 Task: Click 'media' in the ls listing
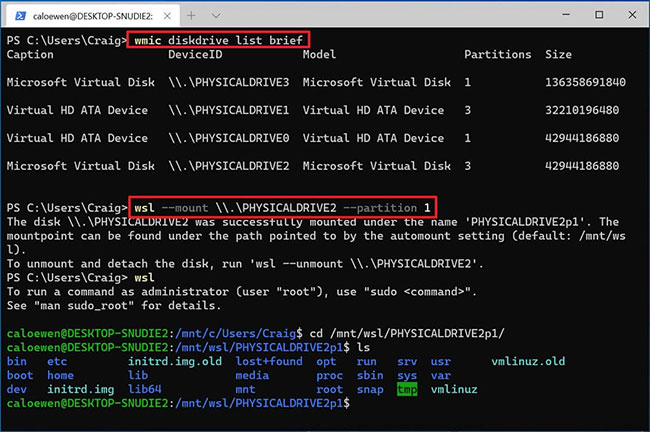tap(252, 375)
